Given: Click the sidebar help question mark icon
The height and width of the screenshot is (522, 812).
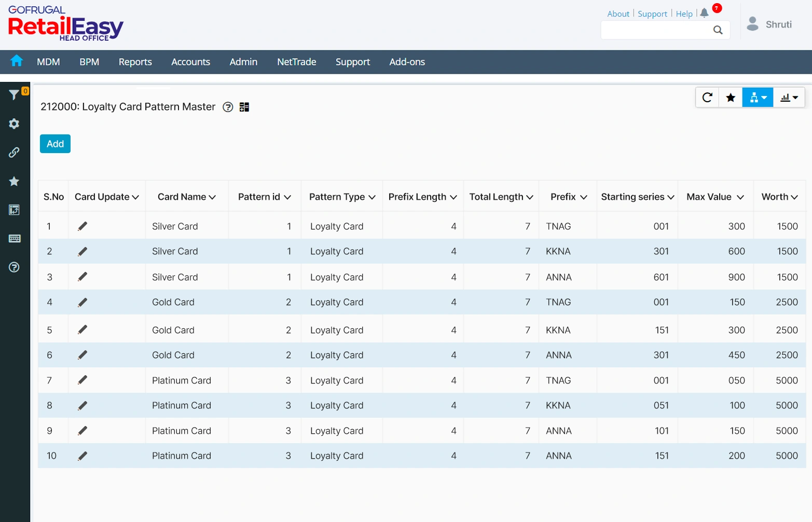Looking at the screenshot, I should pyautogui.click(x=14, y=267).
